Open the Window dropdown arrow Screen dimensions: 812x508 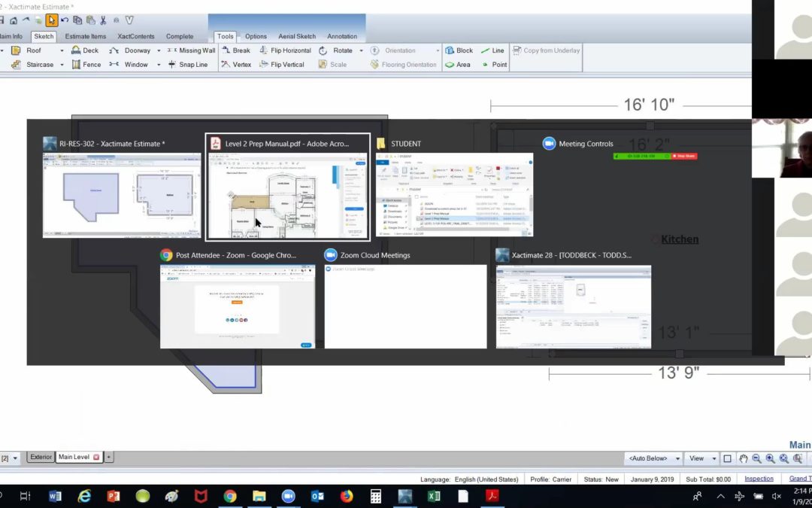[x=159, y=65]
